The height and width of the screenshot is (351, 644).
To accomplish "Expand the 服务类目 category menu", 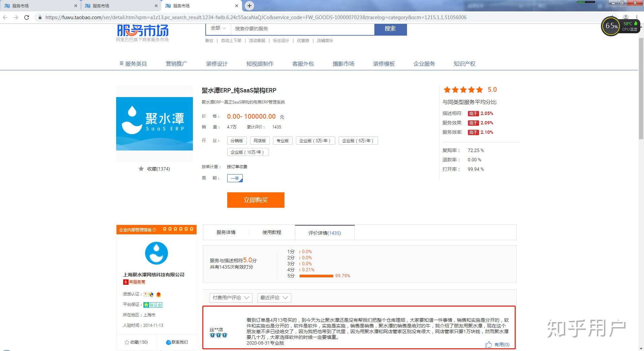I will 133,64.
